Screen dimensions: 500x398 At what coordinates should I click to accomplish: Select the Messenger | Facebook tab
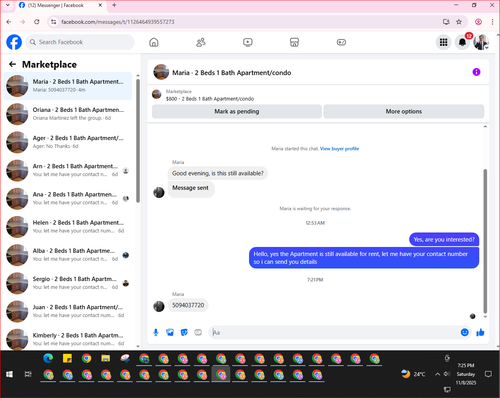coord(61,5)
